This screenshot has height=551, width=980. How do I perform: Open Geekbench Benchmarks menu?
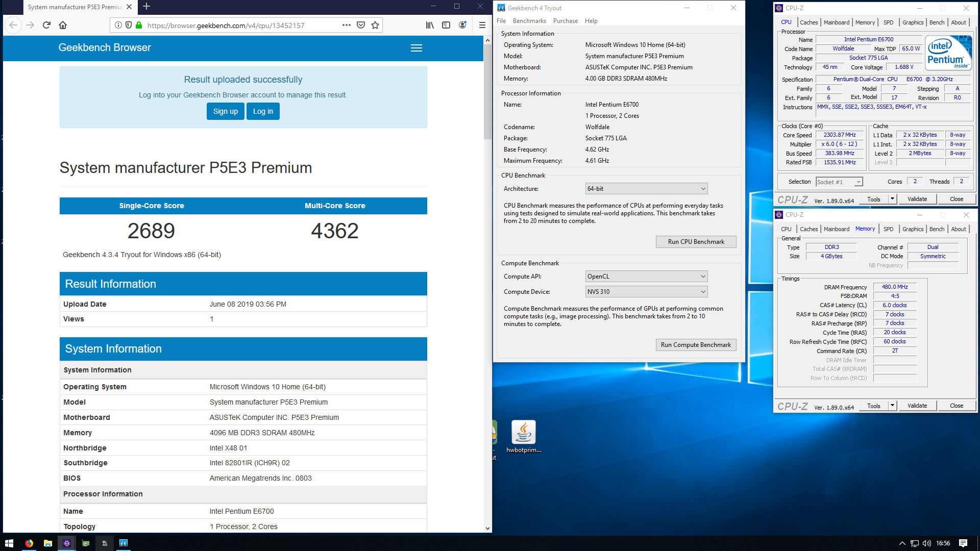click(x=529, y=21)
